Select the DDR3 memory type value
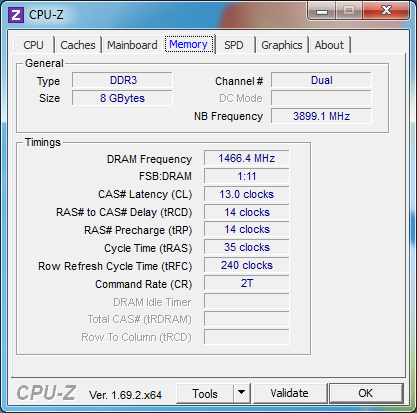Screen dimensions: 417x413 click(x=122, y=80)
